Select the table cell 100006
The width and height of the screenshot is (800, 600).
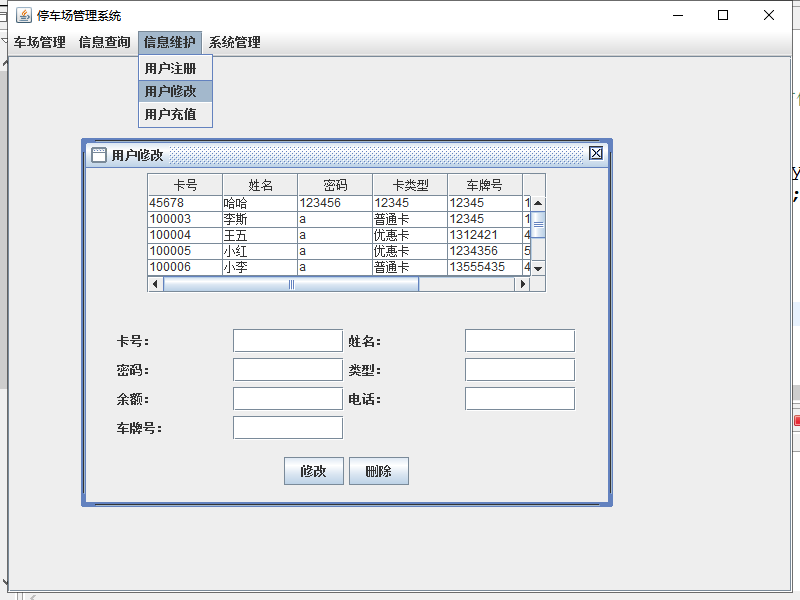tap(185, 267)
